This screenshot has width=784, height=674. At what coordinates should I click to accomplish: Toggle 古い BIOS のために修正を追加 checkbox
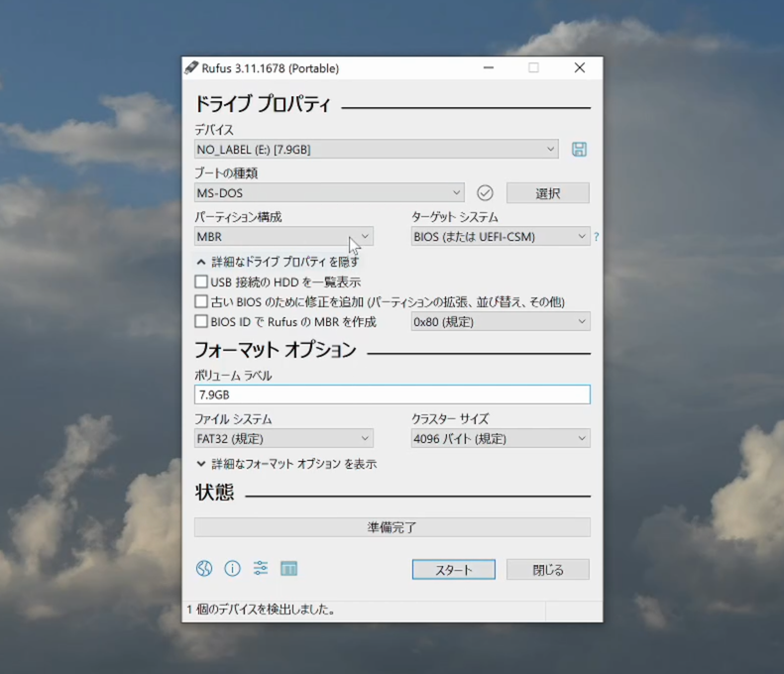(x=201, y=301)
